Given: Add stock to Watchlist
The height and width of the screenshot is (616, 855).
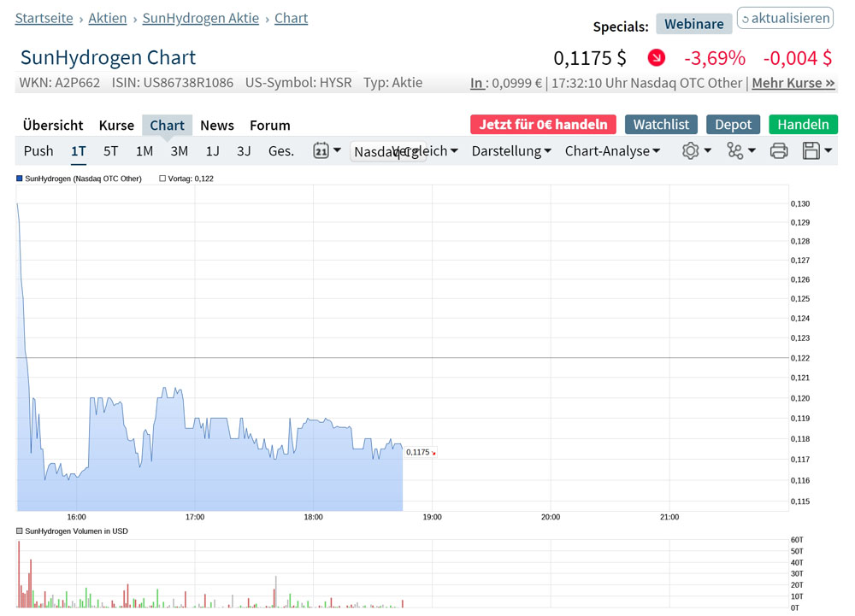Looking at the screenshot, I should (x=661, y=124).
